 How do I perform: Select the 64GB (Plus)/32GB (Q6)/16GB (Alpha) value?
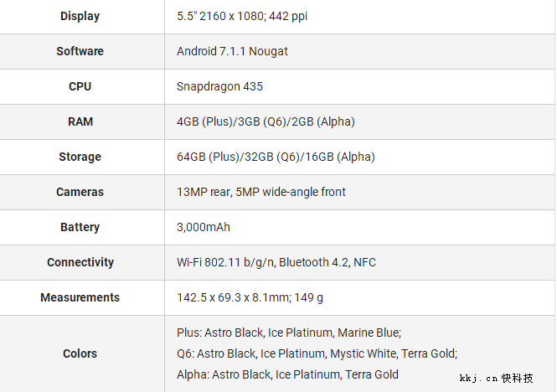tap(276, 157)
